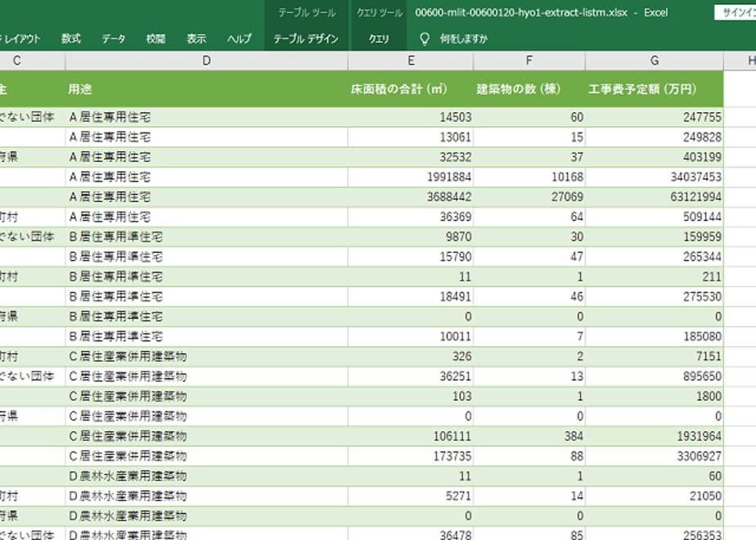756x540 pixels.
Task: Switch to the 校閲 tab
Action: (155, 38)
